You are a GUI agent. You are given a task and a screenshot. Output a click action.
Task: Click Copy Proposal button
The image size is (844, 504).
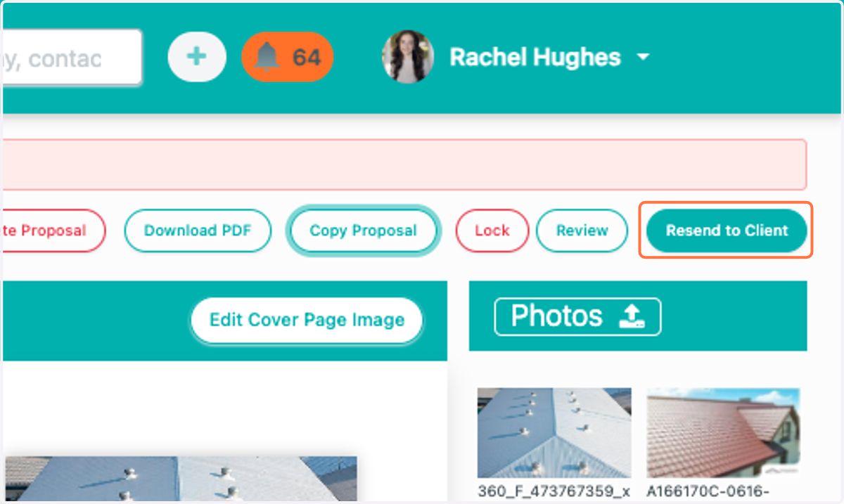[x=363, y=231]
